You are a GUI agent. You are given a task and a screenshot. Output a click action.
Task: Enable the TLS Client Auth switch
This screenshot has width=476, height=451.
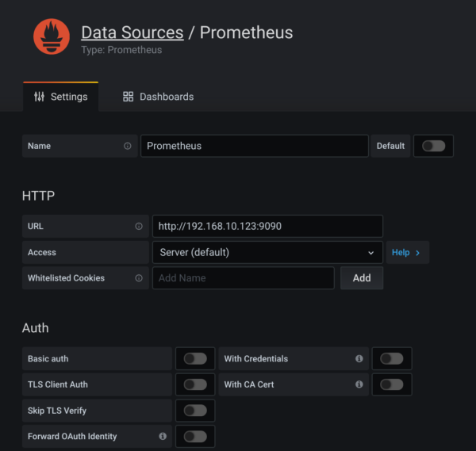(195, 384)
